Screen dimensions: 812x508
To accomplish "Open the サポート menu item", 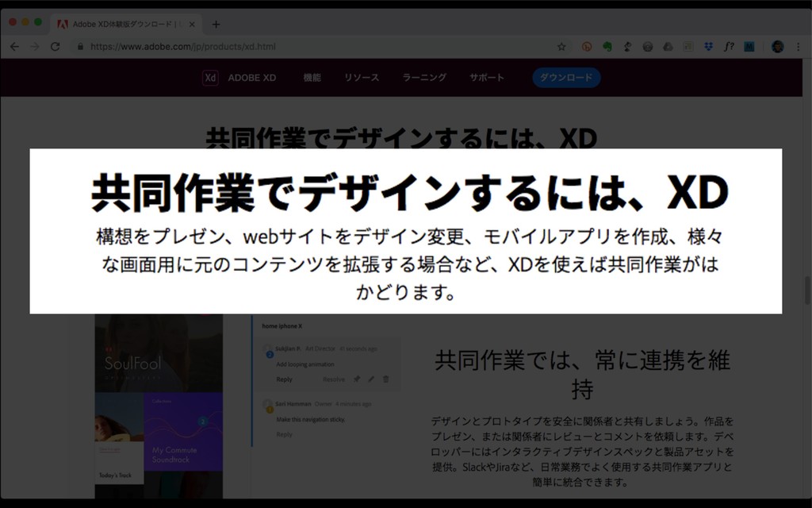I will point(486,78).
